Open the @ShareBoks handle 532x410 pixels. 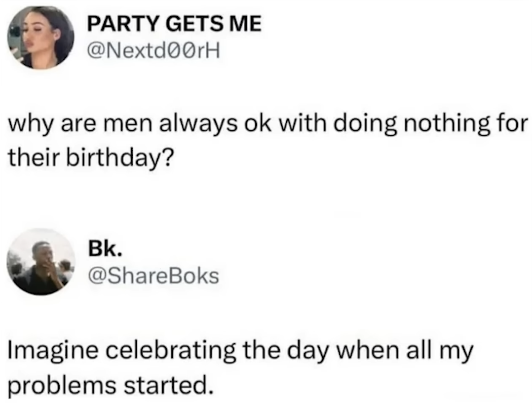(x=153, y=275)
